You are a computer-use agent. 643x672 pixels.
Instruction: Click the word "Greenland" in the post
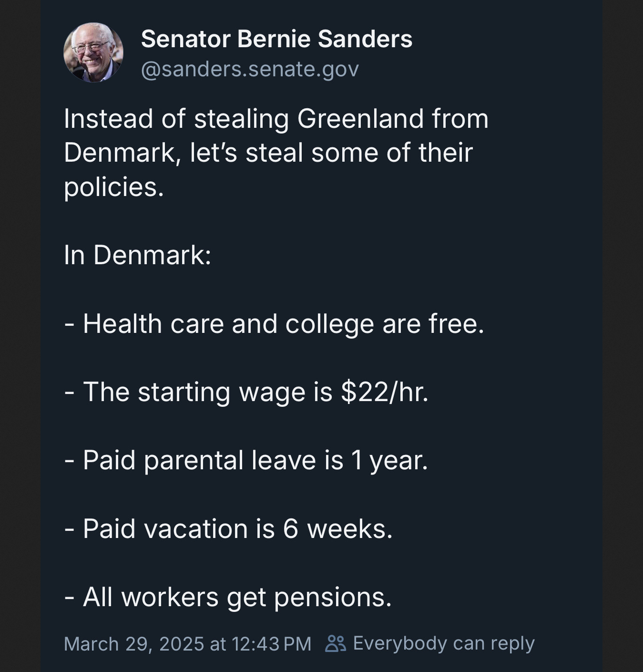coord(360,119)
